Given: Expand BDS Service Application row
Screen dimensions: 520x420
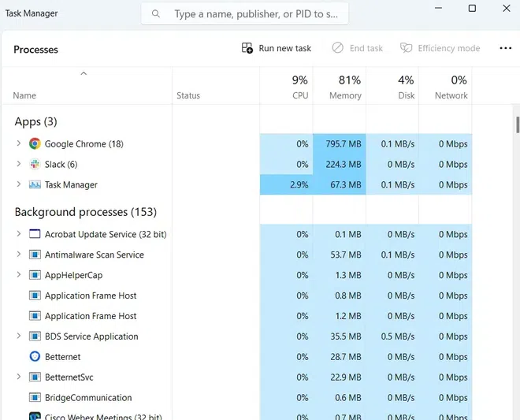Looking at the screenshot, I should [19, 336].
